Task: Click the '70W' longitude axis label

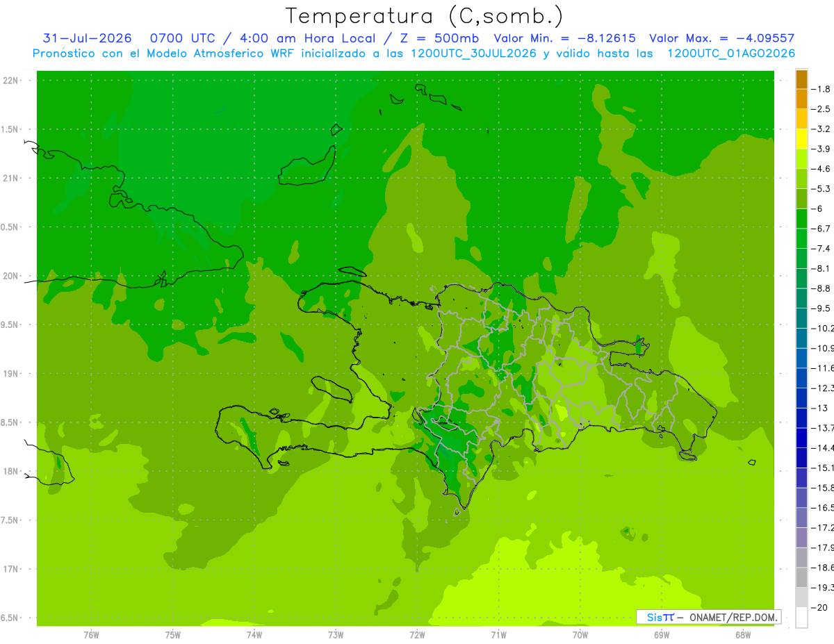Action: point(580,635)
